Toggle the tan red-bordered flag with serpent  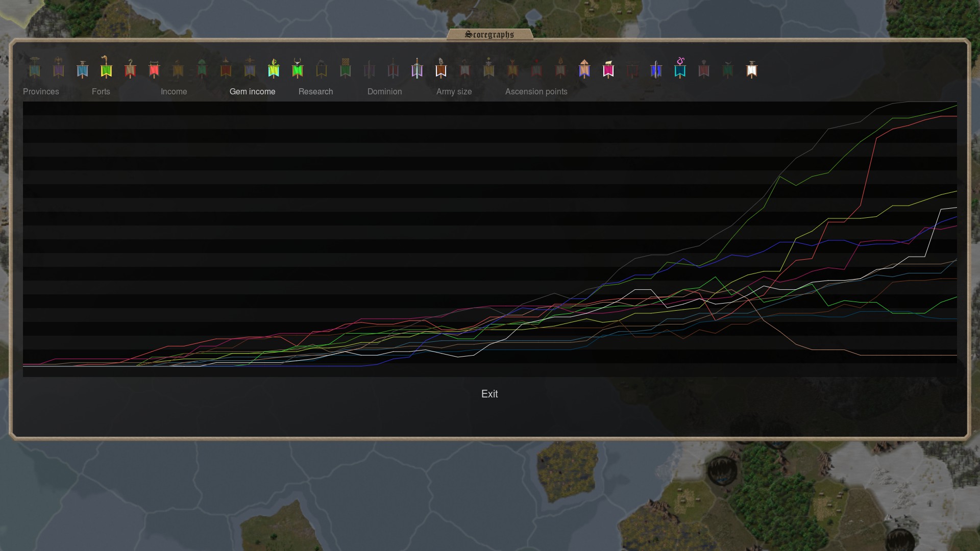coord(130,68)
